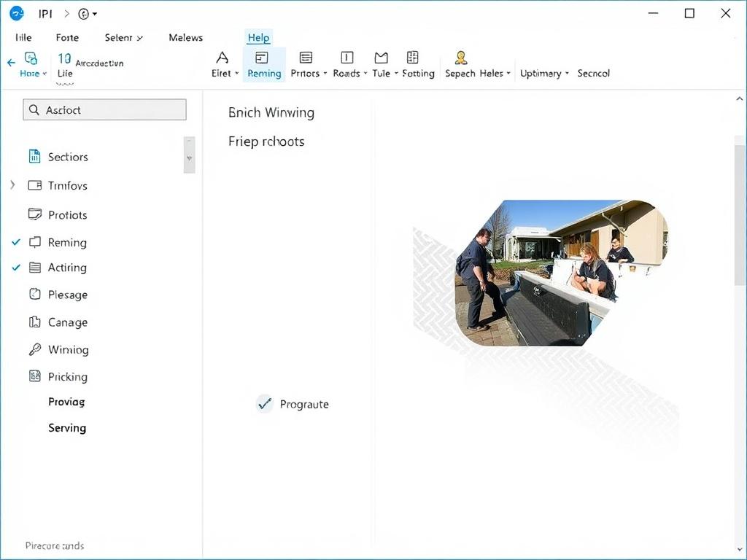
Task: Open the circular icon dropdown in title bar
Action: (88, 14)
